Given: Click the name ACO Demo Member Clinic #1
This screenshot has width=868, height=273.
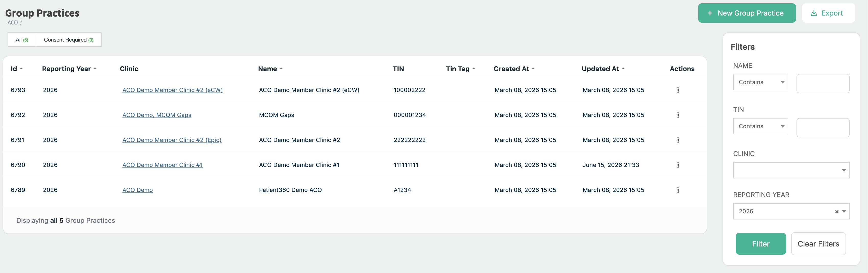Looking at the screenshot, I should 299,165.
